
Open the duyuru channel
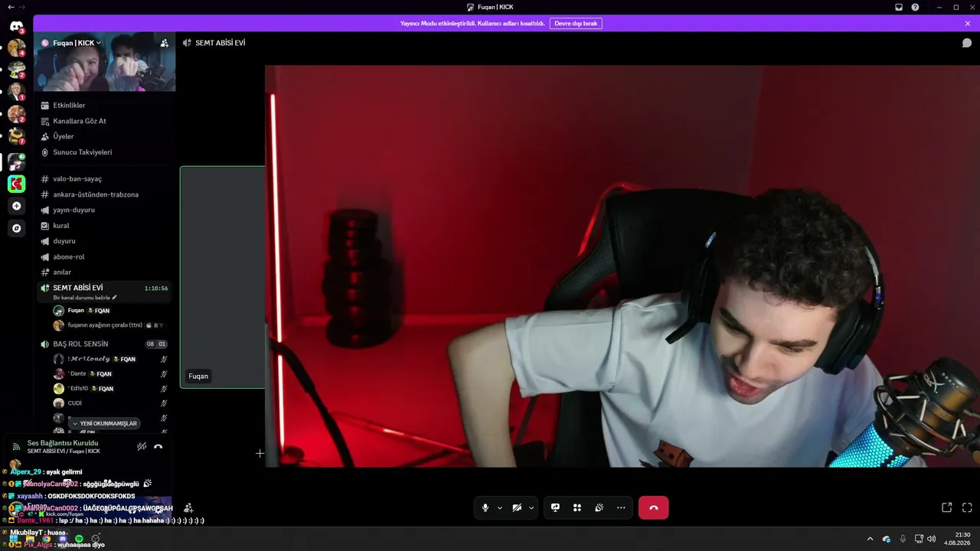click(104, 241)
